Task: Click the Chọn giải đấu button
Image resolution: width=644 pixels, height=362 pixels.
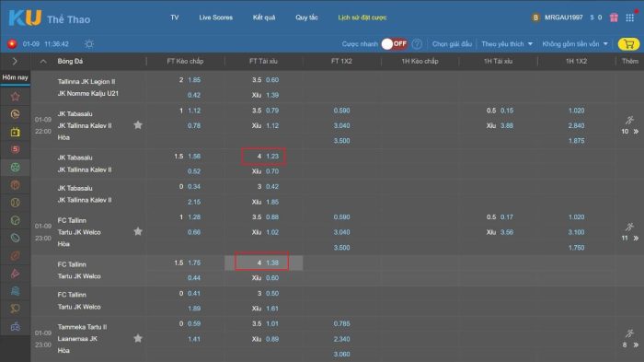Action: click(x=452, y=44)
